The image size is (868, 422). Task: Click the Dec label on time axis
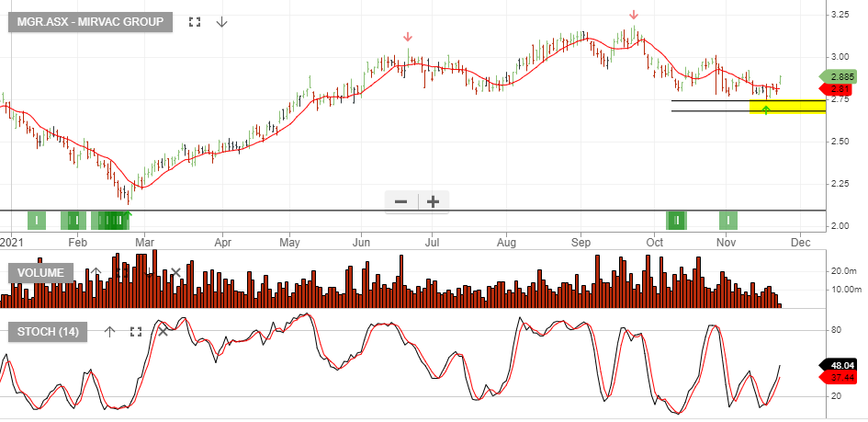[x=800, y=243]
